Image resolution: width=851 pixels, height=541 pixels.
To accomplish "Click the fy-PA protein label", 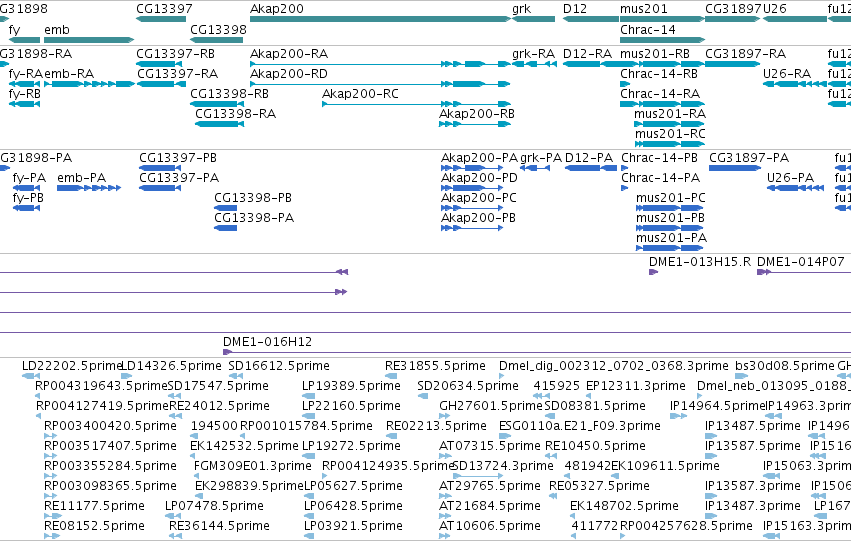I will pos(29,178).
